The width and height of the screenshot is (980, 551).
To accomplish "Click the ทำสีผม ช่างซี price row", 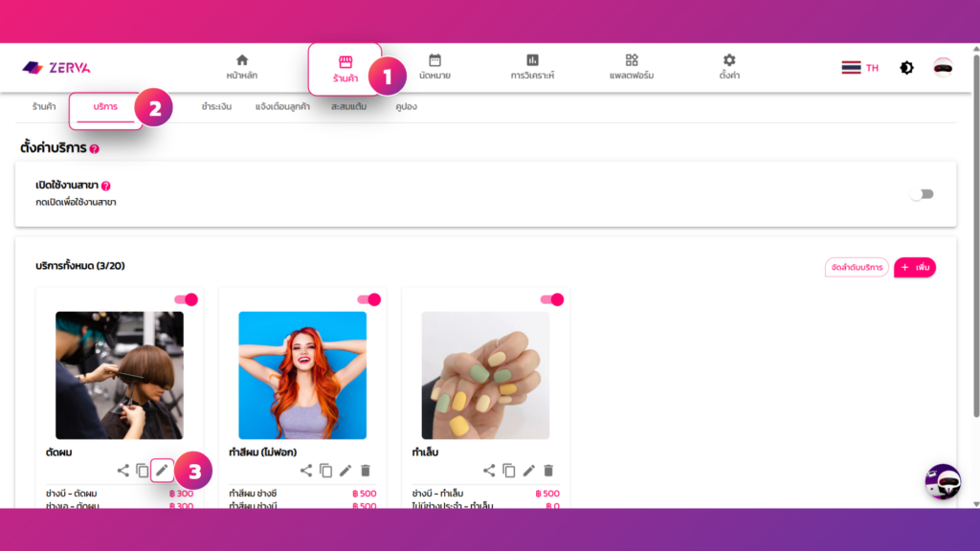I will point(302,494).
